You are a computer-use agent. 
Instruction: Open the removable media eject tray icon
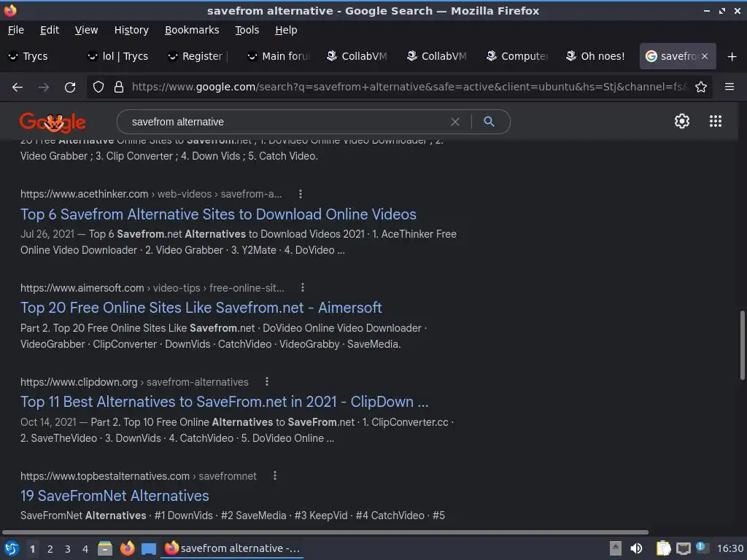(616, 548)
